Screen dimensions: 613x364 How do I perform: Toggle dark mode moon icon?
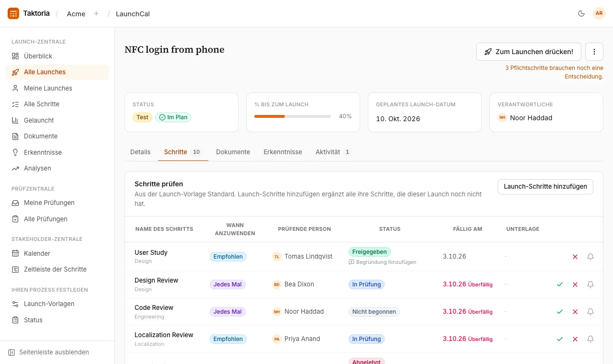tap(581, 13)
